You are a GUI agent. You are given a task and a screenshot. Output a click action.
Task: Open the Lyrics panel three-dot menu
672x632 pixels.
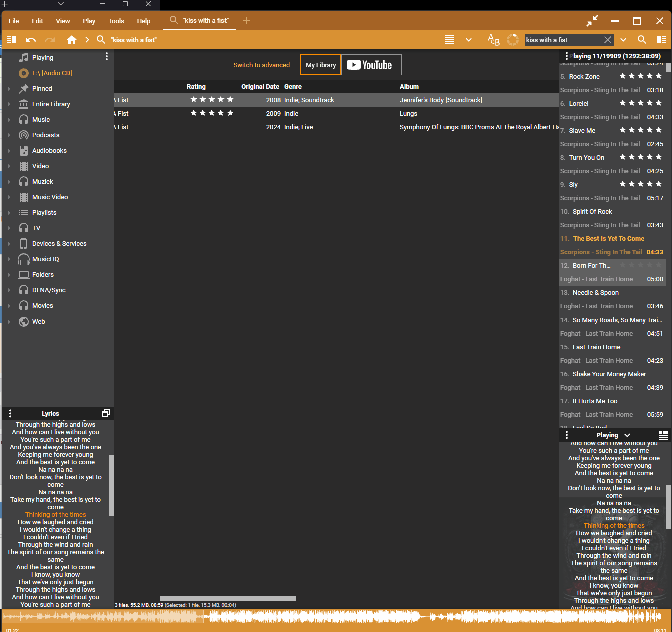(x=10, y=413)
